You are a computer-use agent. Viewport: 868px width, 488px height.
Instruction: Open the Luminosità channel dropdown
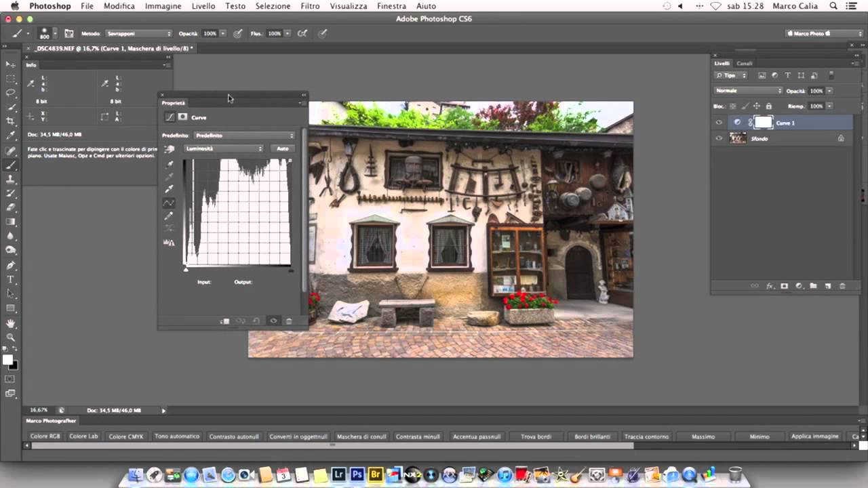click(224, 148)
